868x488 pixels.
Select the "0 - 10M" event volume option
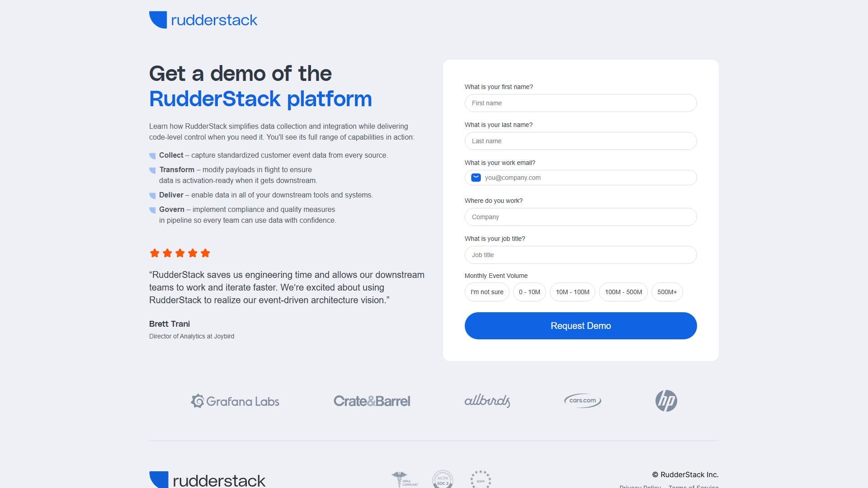[529, 292]
